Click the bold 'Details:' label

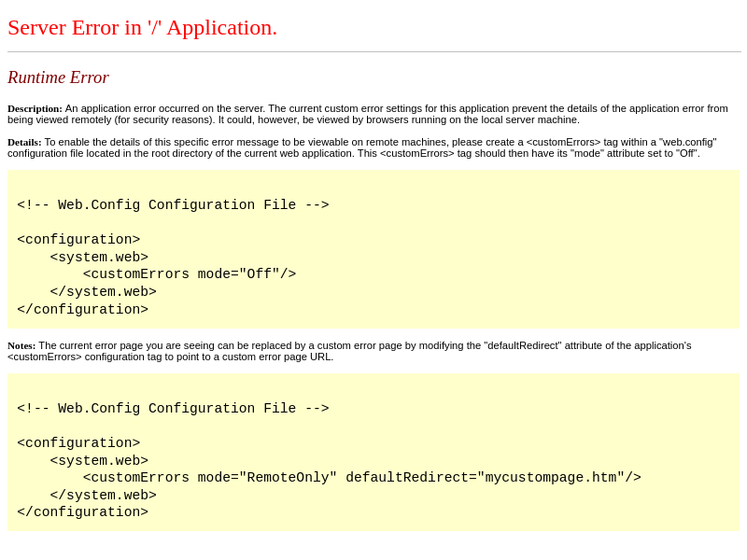click(24, 142)
